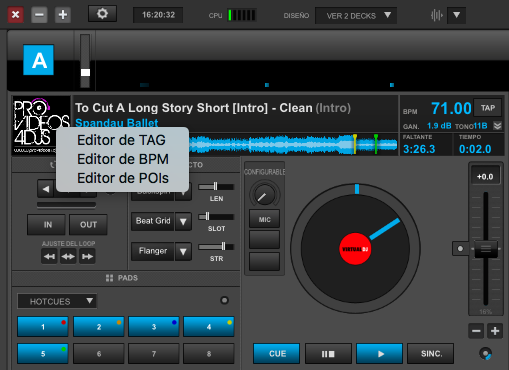Open the HOTCUES pad mode dropdown

57,301
